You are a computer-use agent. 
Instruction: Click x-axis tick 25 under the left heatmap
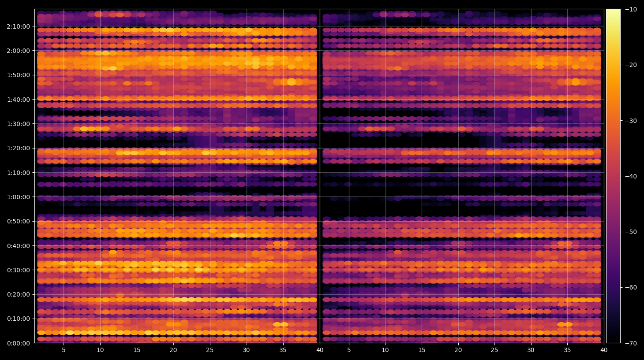pos(210,350)
